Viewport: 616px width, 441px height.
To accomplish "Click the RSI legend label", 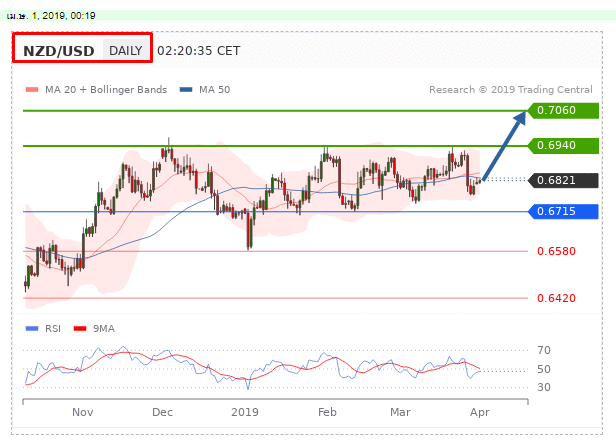I will pyautogui.click(x=53, y=328).
